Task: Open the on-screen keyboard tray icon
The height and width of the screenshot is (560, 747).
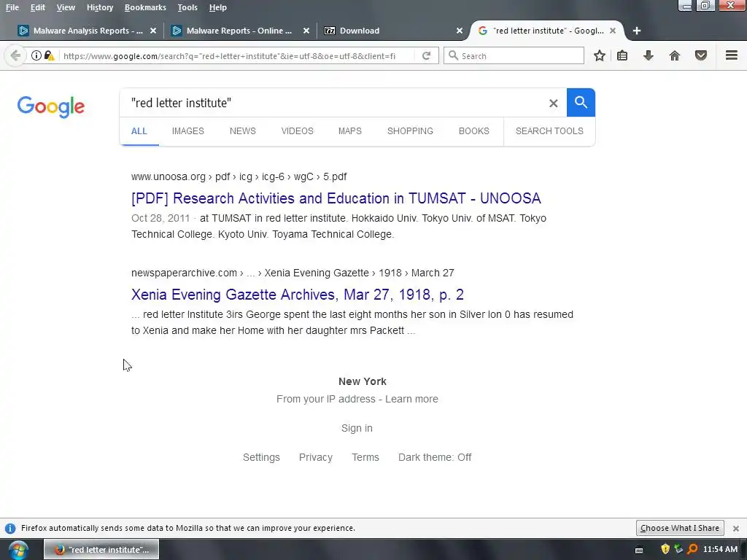Action: click(639, 550)
